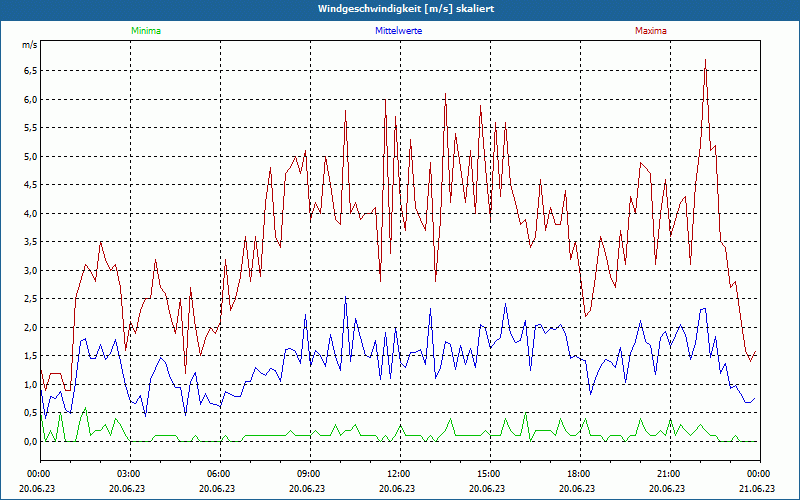Click the '06:00' time axis label
This screenshot has height=500, width=800.
pyautogui.click(x=218, y=474)
